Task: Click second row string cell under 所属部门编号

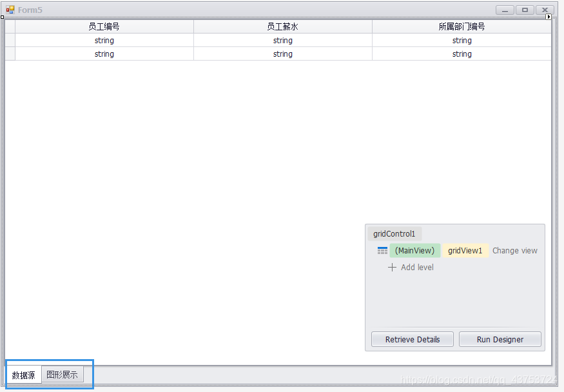Action: pyautogui.click(x=462, y=54)
